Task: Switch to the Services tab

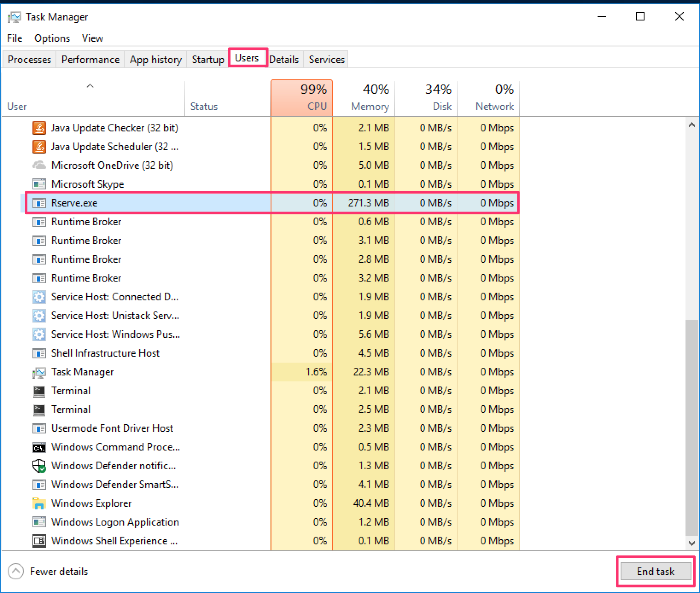Action: click(x=327, y=59)
